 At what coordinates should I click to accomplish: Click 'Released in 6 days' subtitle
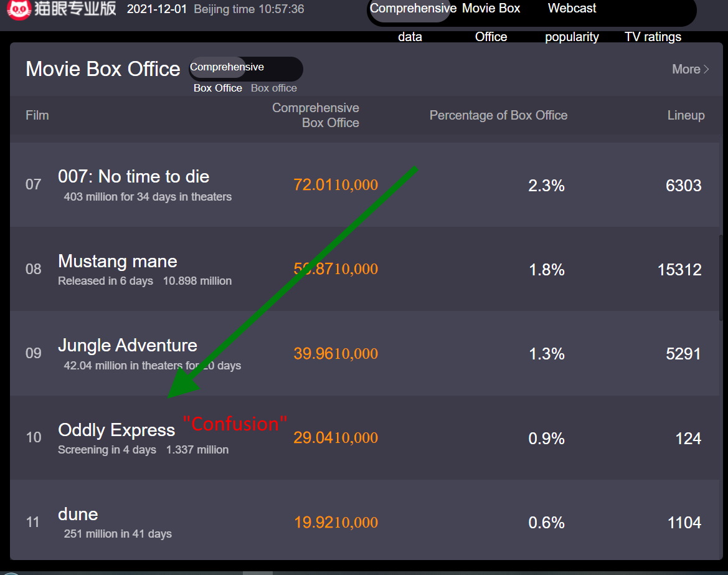click(105, 281)
